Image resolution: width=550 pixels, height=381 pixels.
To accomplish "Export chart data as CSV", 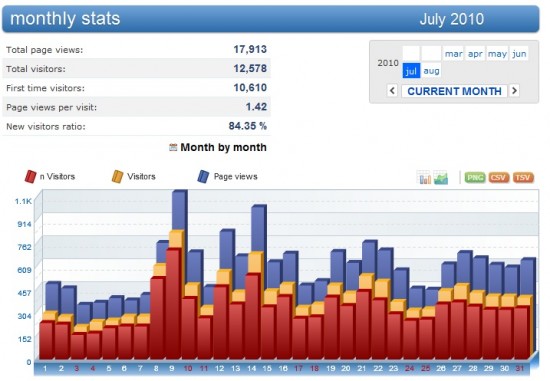I will tap(498, 178).
